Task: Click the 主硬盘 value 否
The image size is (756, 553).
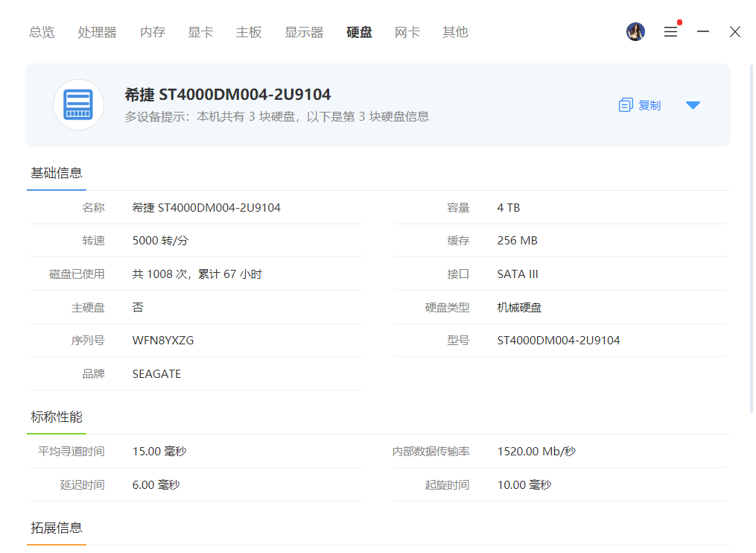Action: [138, 307]
